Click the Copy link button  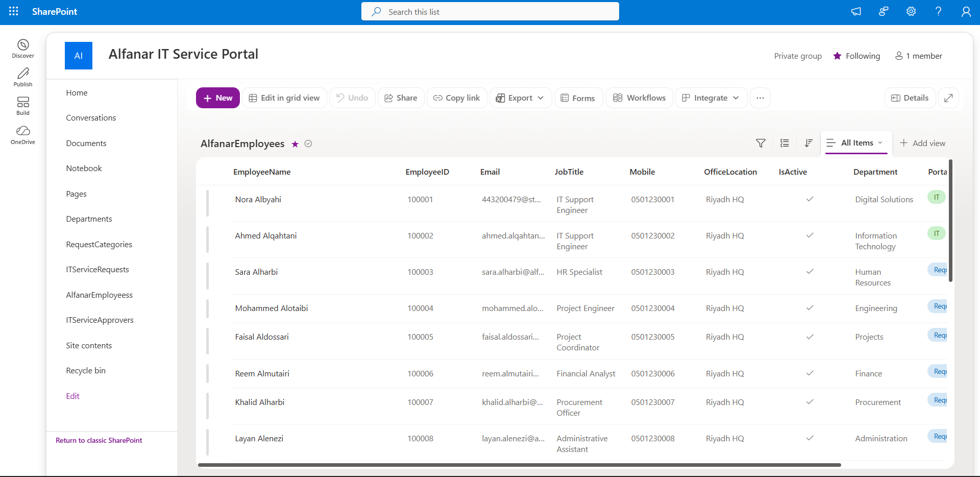point(456,98)
